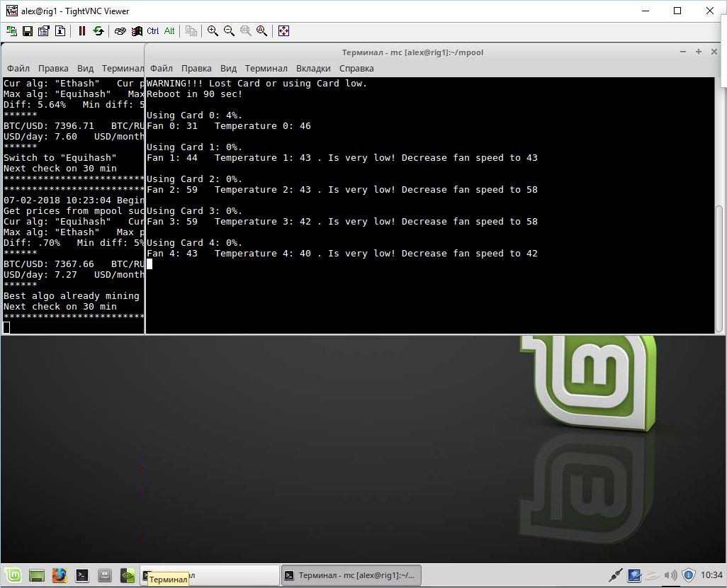Viewport: 727px width, 588px height.
Task: Toggle the Ctrl key modifier
Action: click(x=152, y=31)
